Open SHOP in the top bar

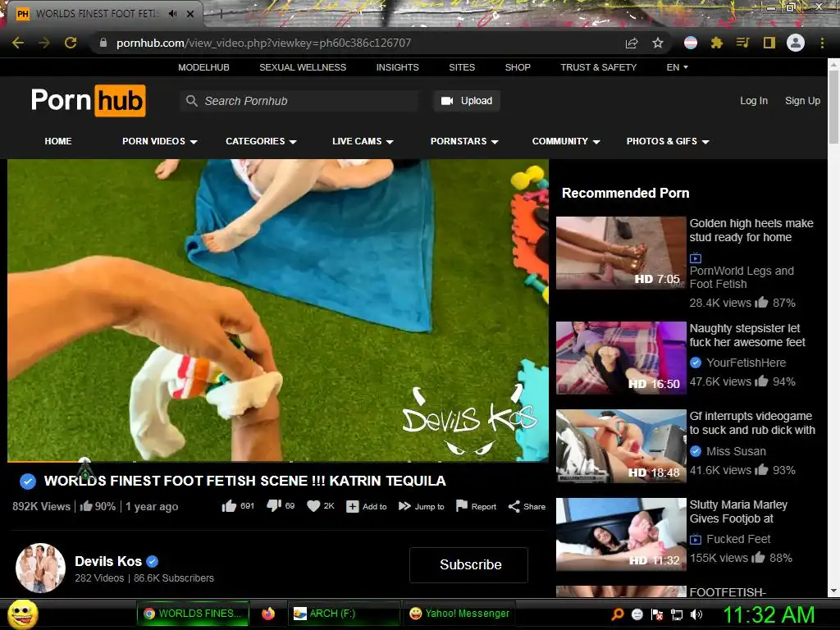[518, 67]
